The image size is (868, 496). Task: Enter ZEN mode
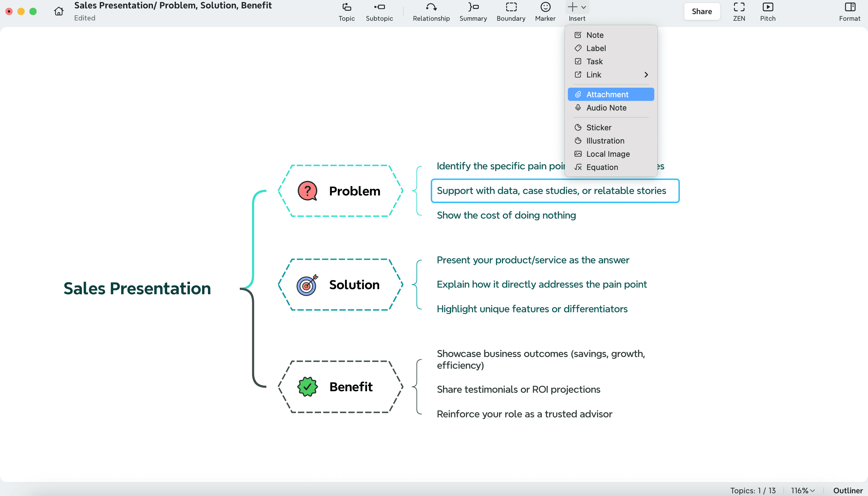pos(739,12)
